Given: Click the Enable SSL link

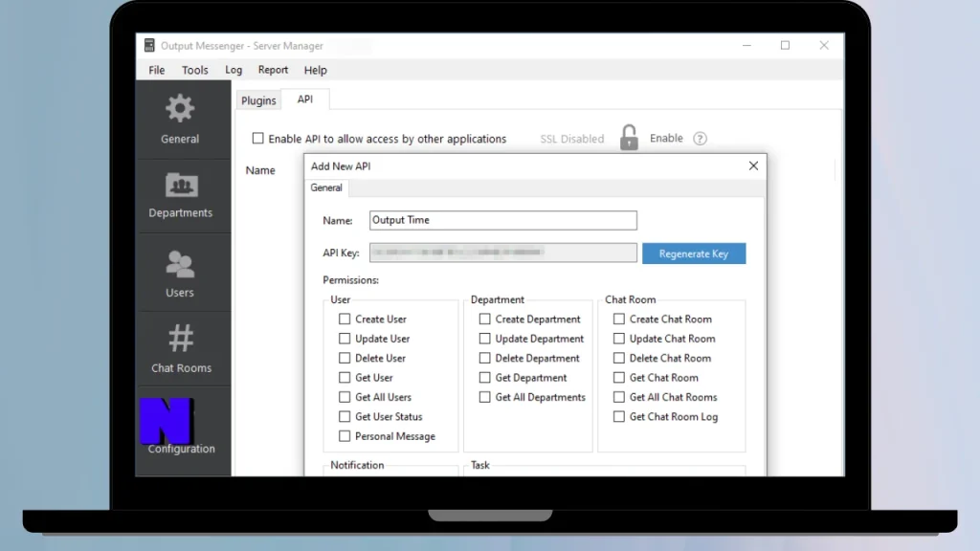Looking at the screenshot, I should [666, 138].
